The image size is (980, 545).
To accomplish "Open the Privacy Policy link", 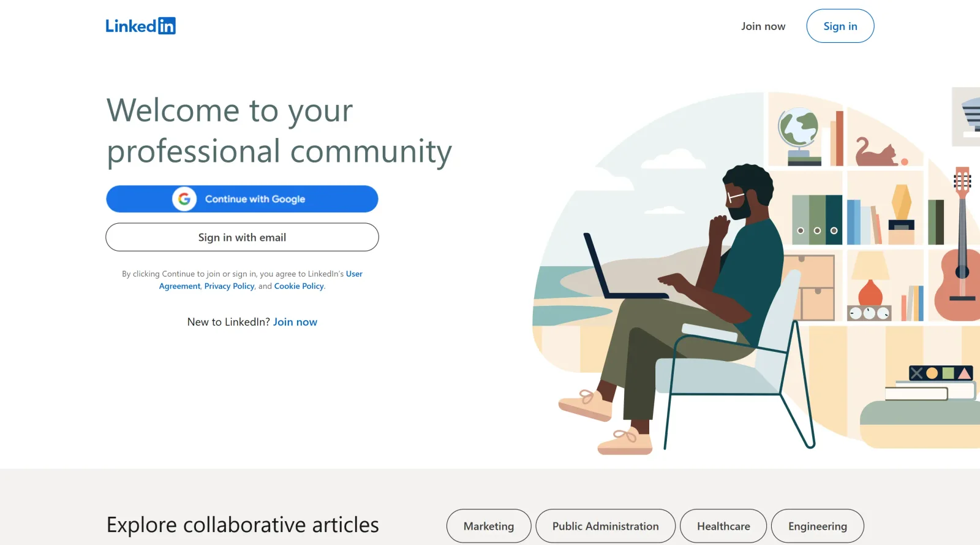I will pos(229,286).
